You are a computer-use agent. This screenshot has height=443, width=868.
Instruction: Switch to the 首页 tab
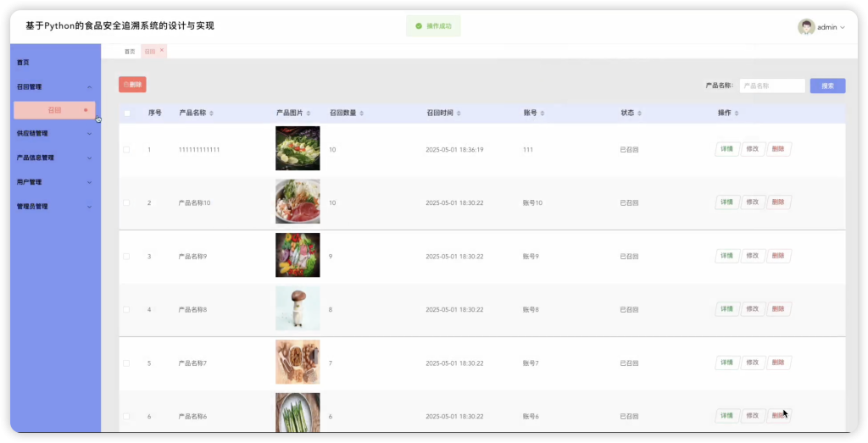[130, 52]
